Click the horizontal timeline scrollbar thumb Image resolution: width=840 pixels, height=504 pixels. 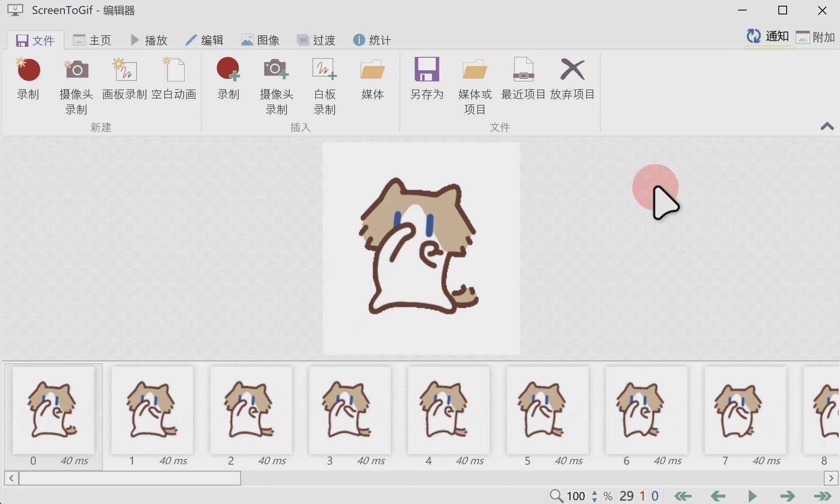click(x=130, y=478)
